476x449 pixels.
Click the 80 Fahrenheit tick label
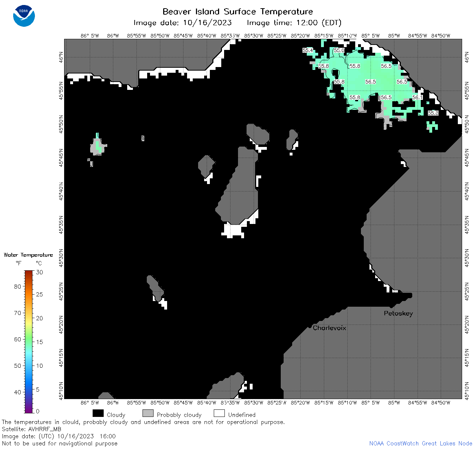click(17, 286)
